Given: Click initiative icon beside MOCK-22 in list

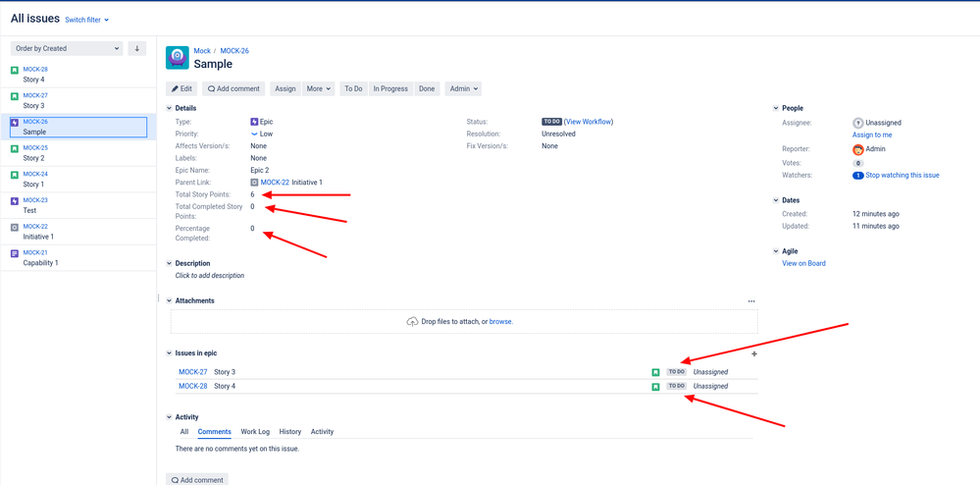Looking at the screenshot, I should click(15, 228).
